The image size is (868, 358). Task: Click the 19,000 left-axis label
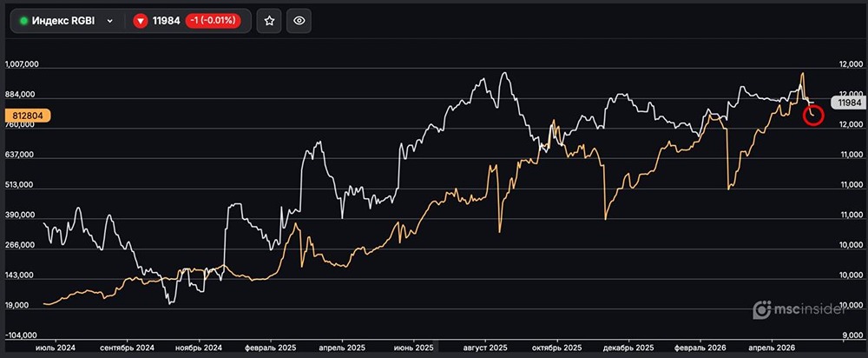(17, 305)
